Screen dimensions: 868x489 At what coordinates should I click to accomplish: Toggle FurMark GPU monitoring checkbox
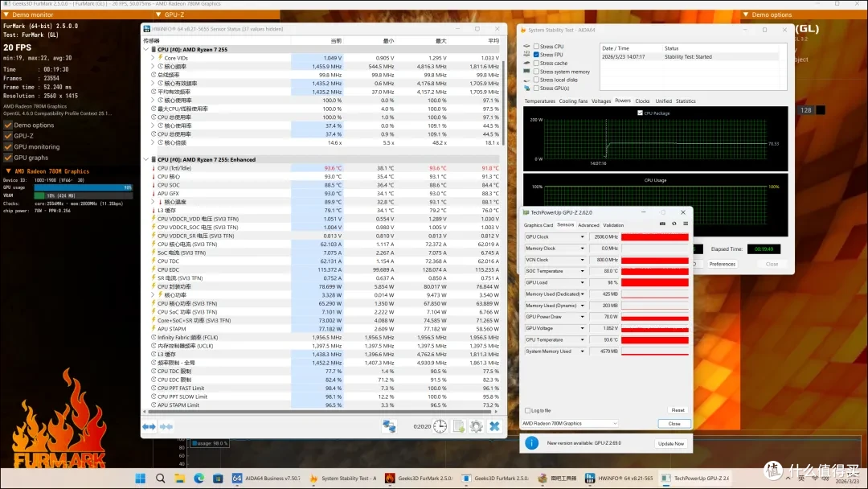[x=8, y=146]
